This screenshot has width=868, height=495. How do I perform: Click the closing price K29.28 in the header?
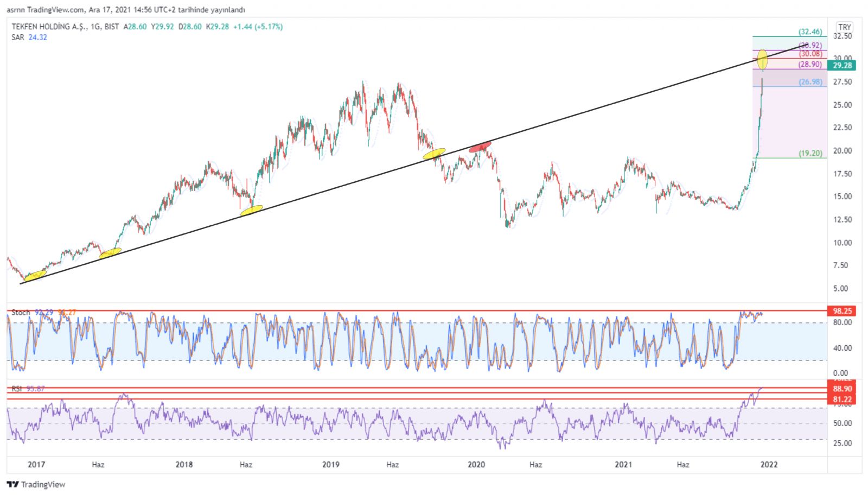point(218,27)
